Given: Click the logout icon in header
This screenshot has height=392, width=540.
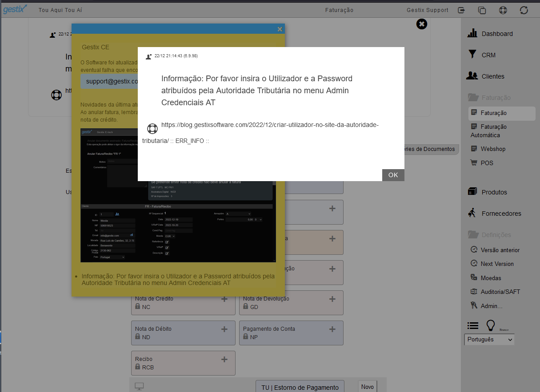Looking at the screenshot, I should click(461, 10).
